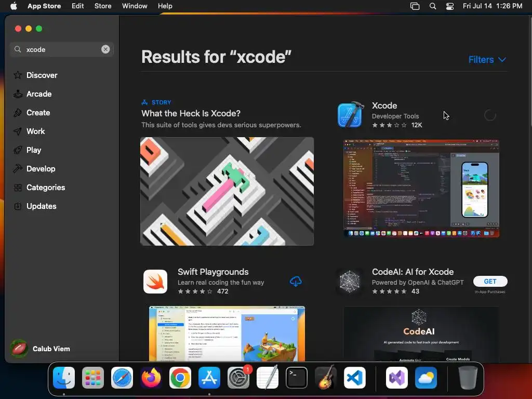Open the Swift Playgrounds title
The image size is (532, 399).
[213, 272]
